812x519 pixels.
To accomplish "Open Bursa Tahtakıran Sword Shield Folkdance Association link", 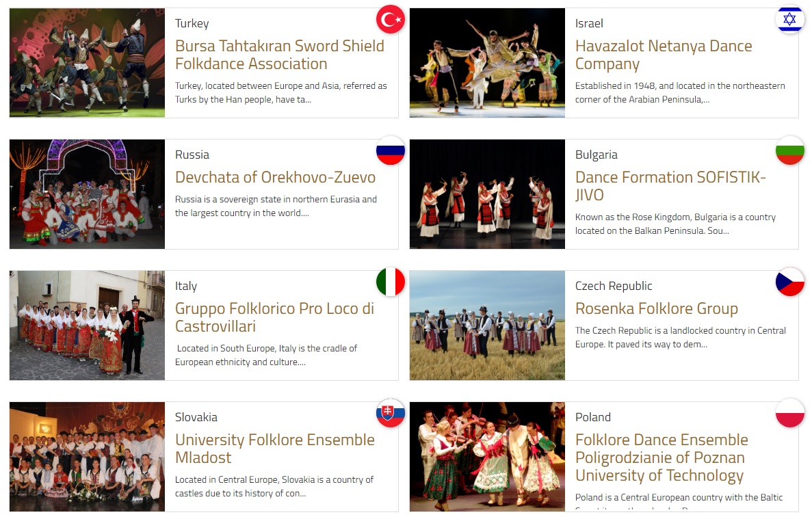I will point(279,55).
